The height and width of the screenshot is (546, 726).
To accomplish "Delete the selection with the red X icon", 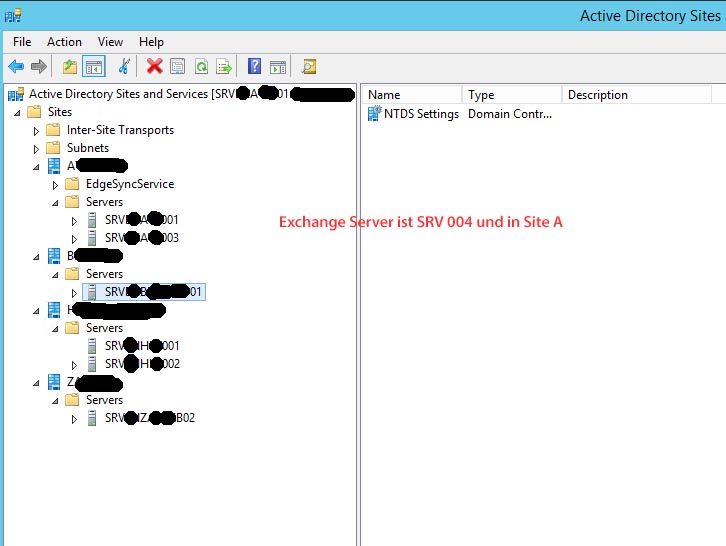I will click(x=154, y=66).
